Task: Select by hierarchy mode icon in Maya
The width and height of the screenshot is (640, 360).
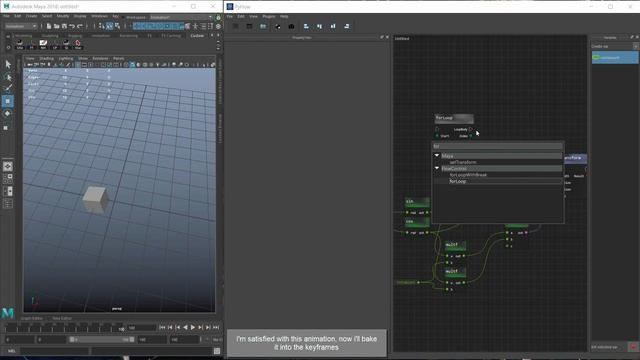Action: [102, 26]
